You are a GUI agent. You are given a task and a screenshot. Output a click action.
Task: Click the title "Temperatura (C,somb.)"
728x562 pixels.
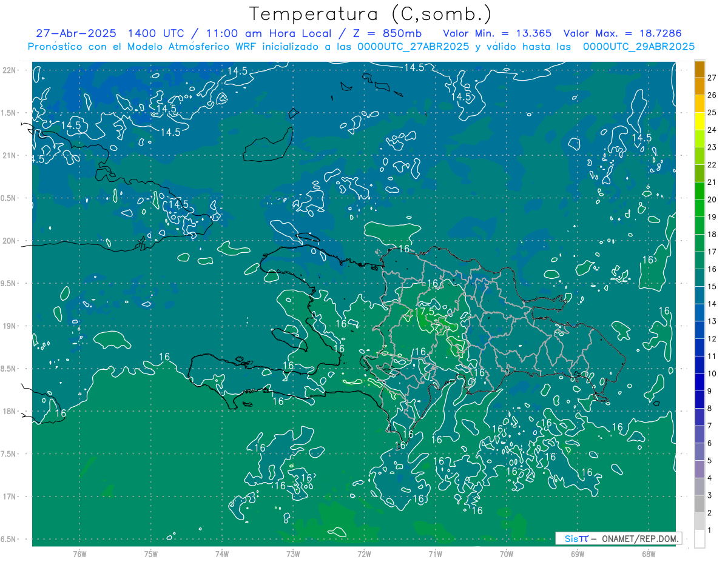tap(371, 14)
